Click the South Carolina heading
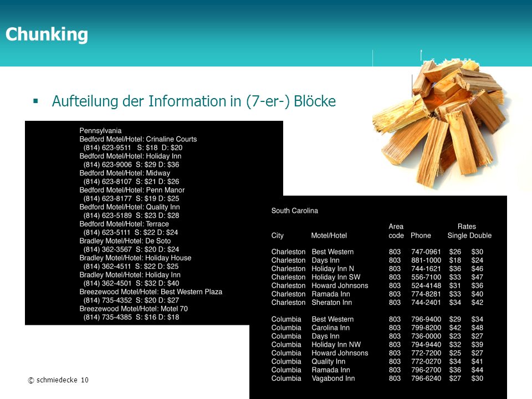The width and height of the screenshot is (532, 399). click(x=294, y=211)
